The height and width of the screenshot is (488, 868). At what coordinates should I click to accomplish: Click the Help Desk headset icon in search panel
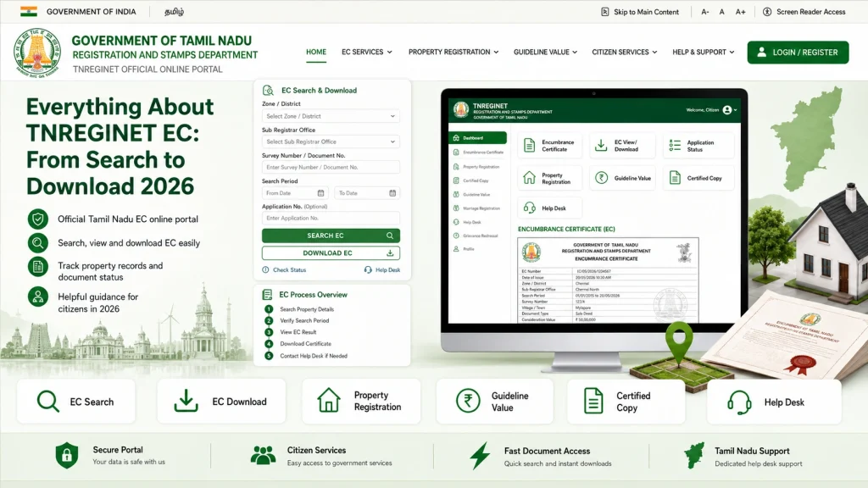(368, 270)
